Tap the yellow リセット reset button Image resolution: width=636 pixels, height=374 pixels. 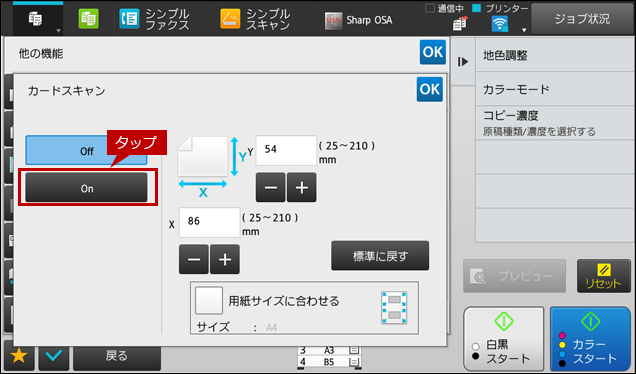pyautogui.click(x=604, y=276)
